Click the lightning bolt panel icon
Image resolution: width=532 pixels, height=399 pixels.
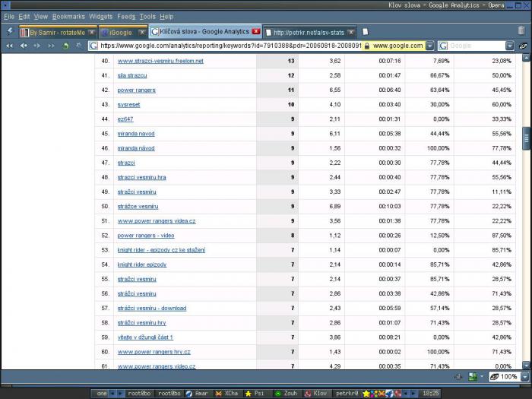coord(10,32)
